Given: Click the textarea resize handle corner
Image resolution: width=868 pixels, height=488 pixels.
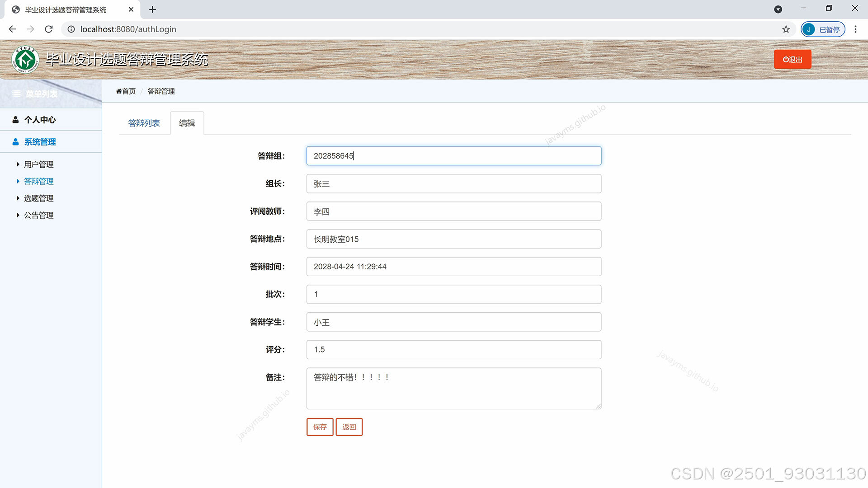Looking at the screenshot, I should [598, 406].
